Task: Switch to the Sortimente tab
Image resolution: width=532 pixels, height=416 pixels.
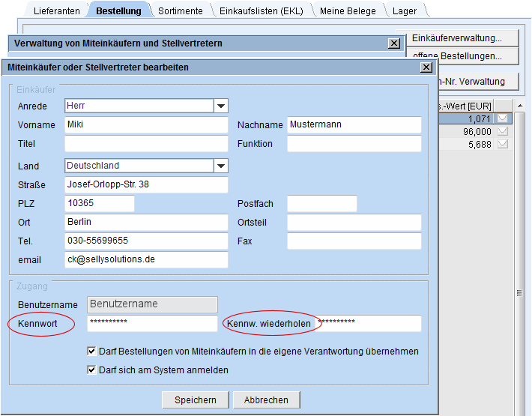Action: [x=180, y=11]
